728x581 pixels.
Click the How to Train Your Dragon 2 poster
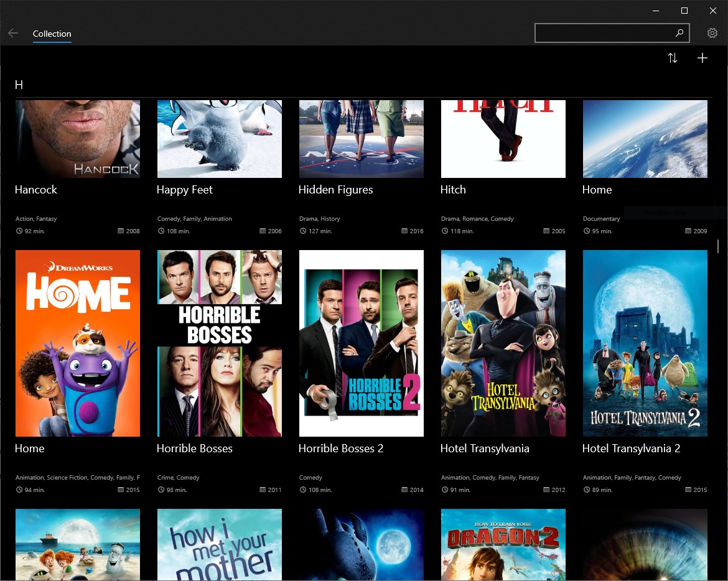(503, 544)
